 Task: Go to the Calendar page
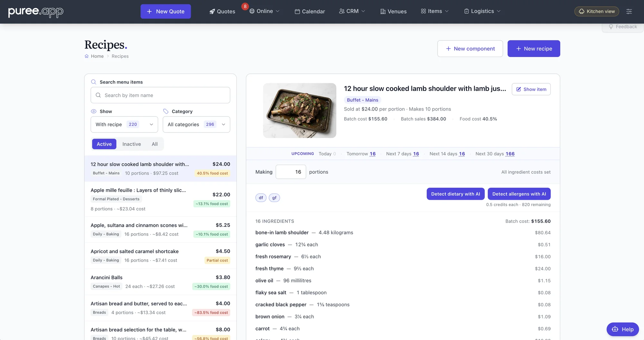pos(310,12)
